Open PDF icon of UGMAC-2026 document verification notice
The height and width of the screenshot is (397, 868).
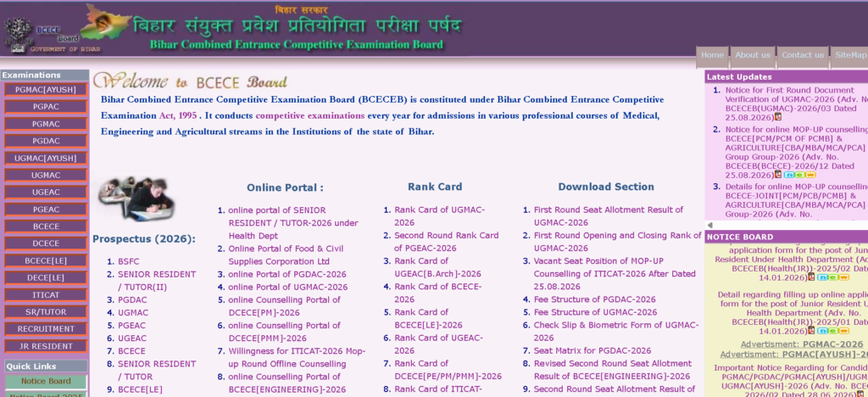(778, 117)
